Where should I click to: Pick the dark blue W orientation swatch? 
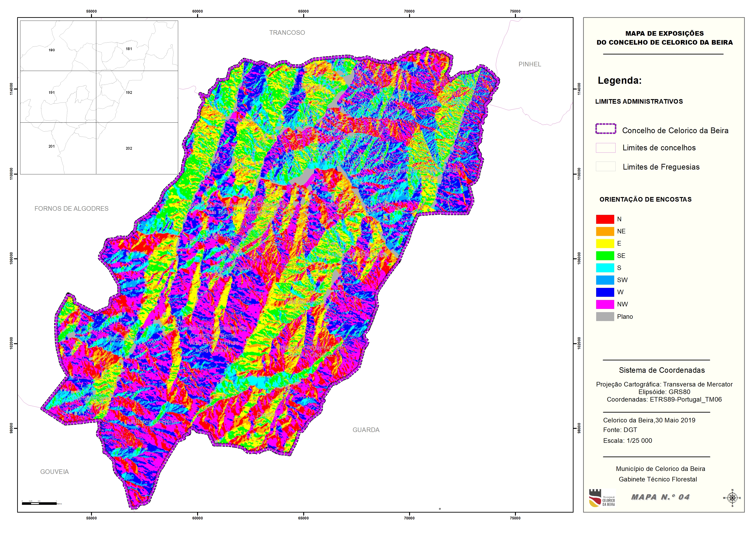point(605,292)
